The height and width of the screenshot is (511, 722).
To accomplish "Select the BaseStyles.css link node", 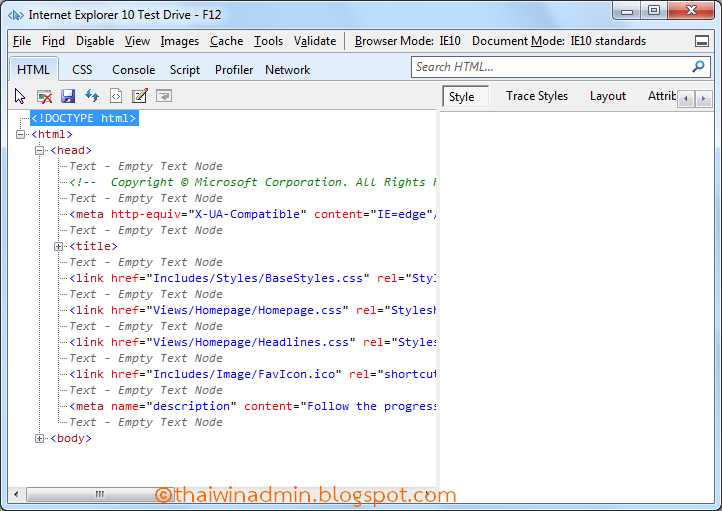I will pyautogui.click(x=252, y=279).
